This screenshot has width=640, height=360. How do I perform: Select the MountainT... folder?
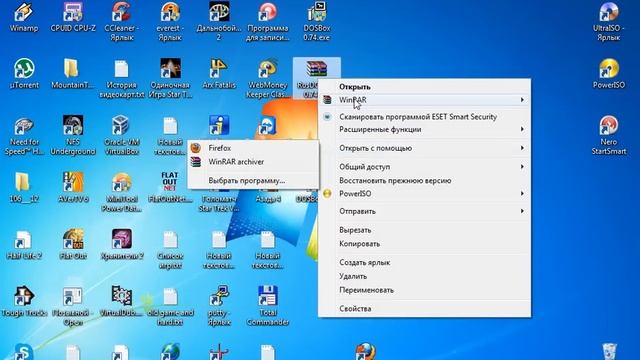[72, 74]
